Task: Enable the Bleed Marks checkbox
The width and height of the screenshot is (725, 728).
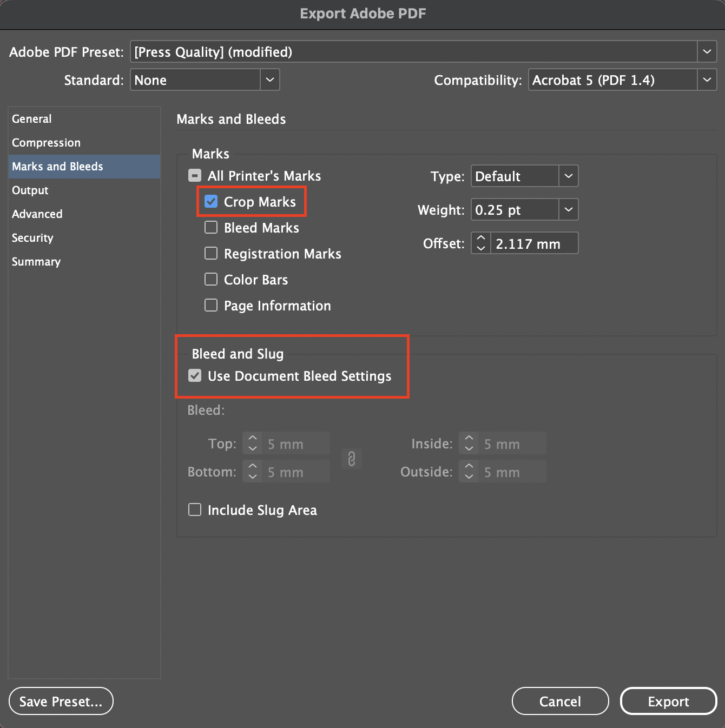Action: click(211, 228)
